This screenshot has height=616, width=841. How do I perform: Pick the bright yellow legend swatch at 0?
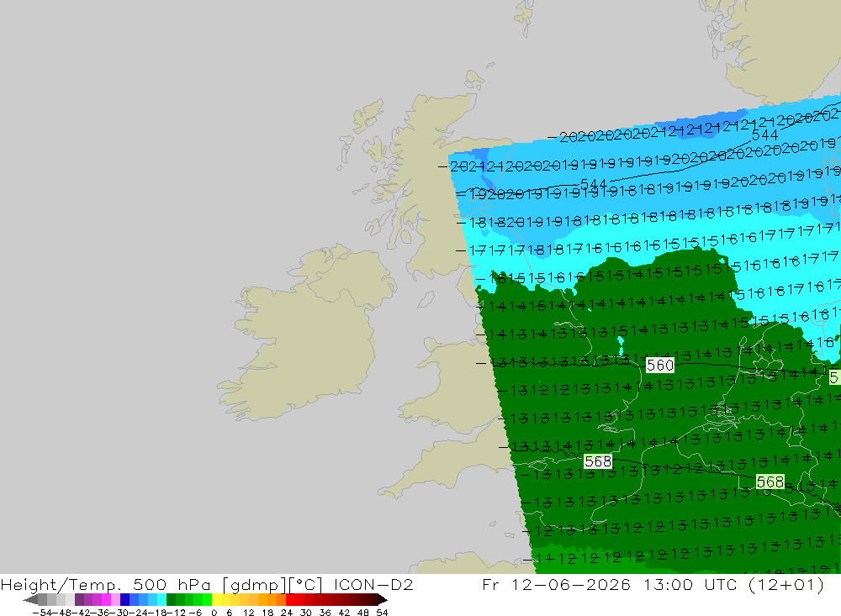[217, 600]
